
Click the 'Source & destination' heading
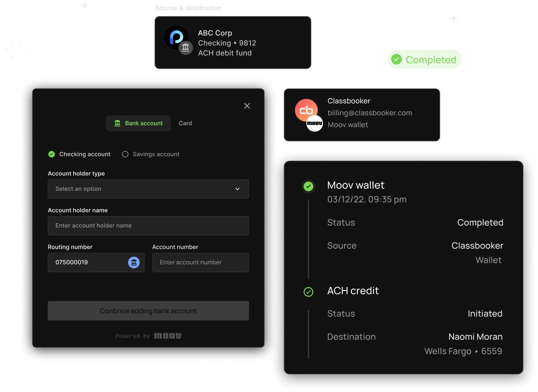click(x=188, y=8)
